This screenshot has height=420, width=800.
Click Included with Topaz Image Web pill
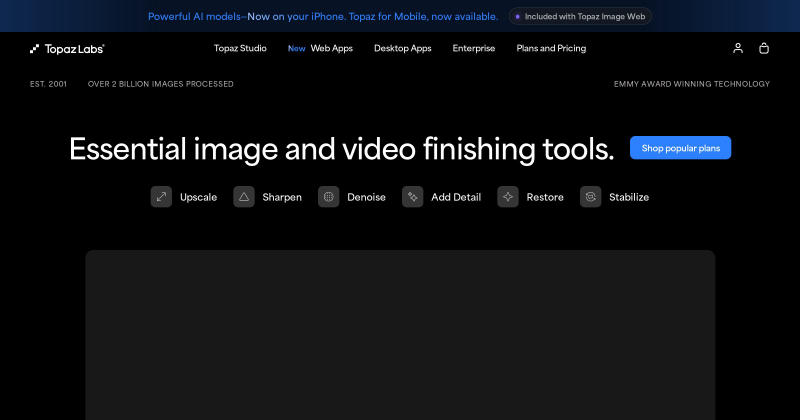click(x=580, y=16)
